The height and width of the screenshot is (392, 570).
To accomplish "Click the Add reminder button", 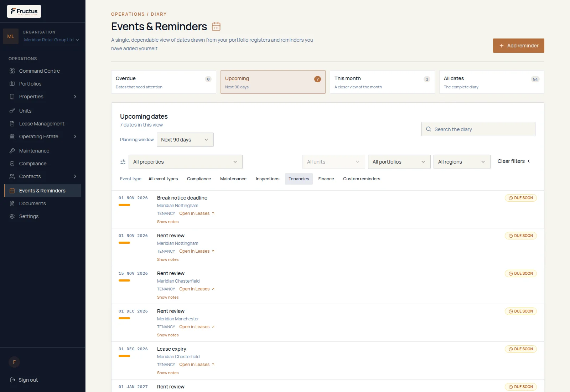I will coord(519,46).
